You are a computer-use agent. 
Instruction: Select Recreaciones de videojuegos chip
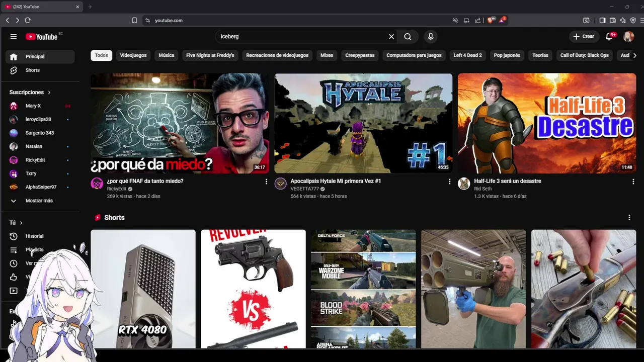click(x=277, y=55)
